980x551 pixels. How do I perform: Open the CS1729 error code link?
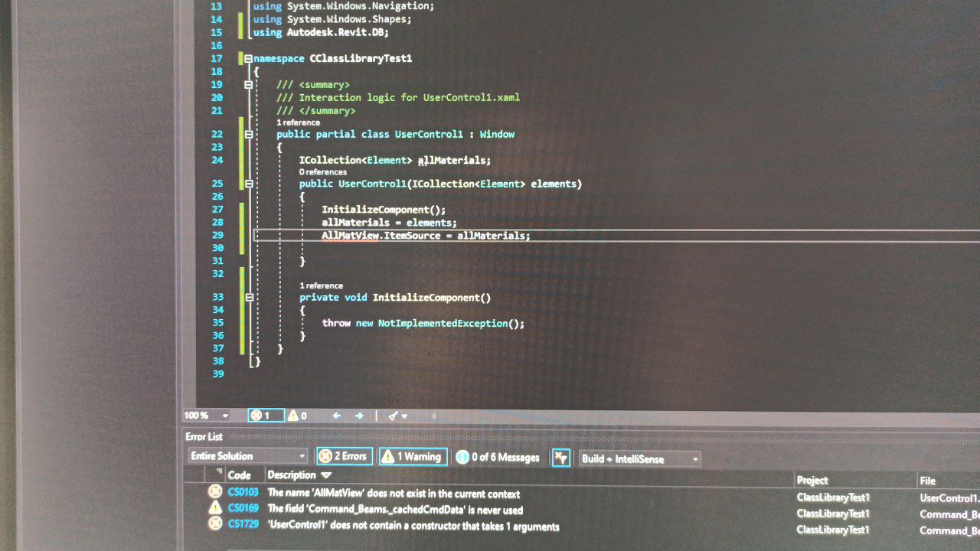243,525
